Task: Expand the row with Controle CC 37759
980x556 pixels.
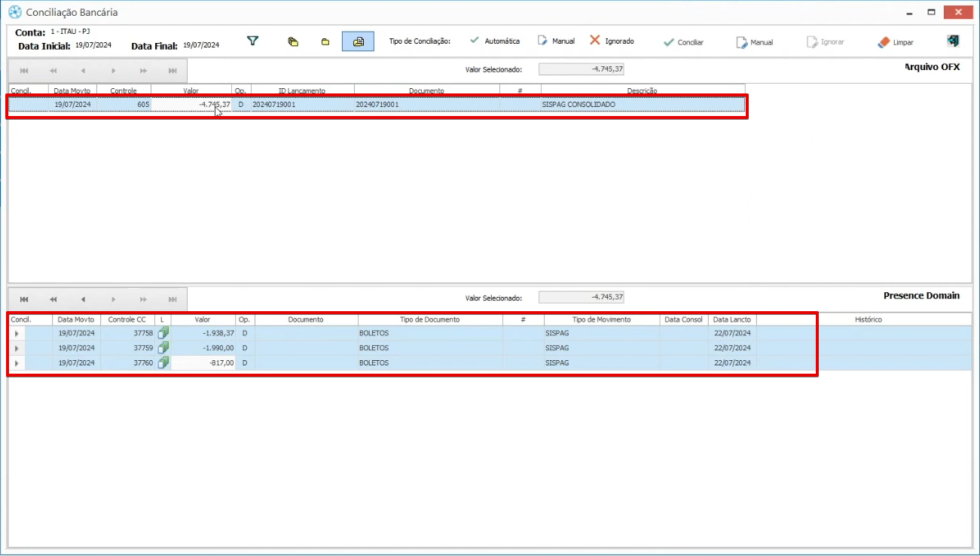Action: [x=17, y=348]
